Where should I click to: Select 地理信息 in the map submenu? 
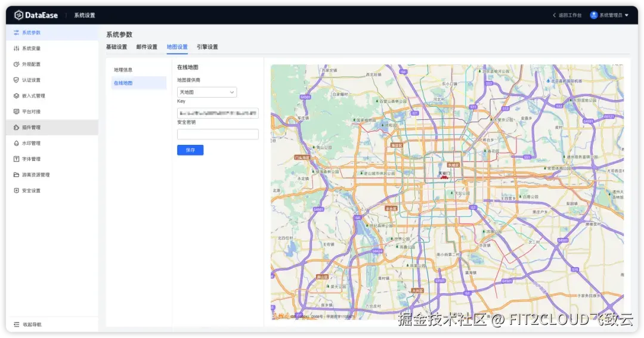(138, 70)
